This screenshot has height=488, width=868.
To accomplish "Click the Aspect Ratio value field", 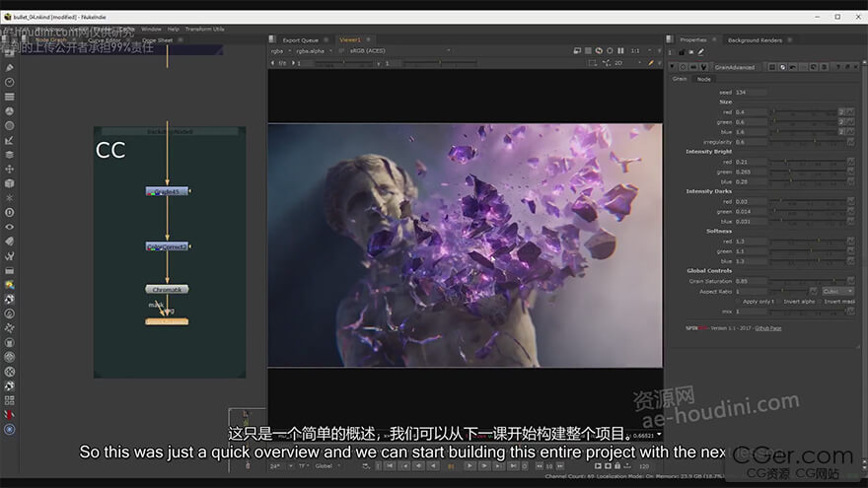I will click(x=751, y=292).
